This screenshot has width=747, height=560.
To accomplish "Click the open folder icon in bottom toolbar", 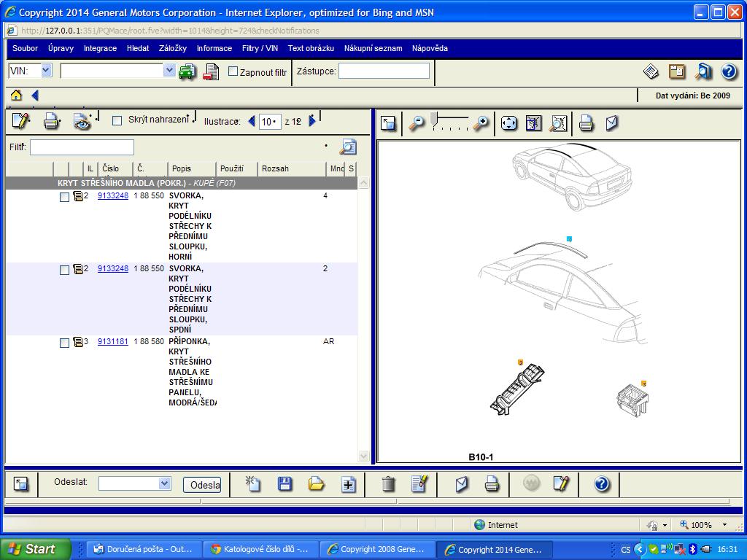I will click(x=316, y=483).
